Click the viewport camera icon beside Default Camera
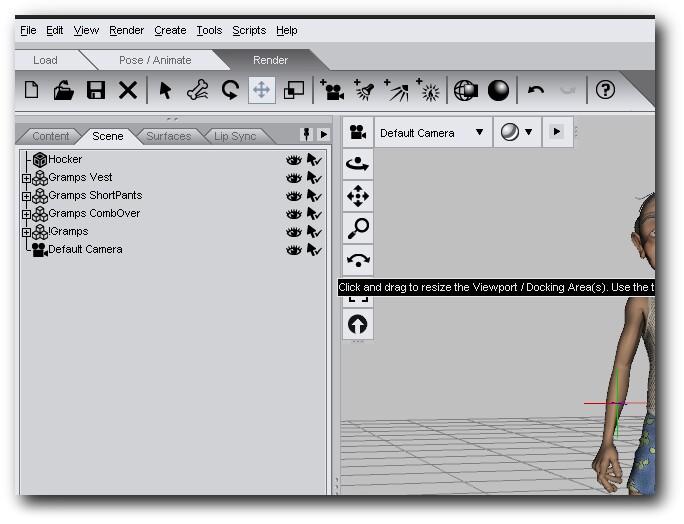Viewport: 684px width, 524px height. pos(358,132)
